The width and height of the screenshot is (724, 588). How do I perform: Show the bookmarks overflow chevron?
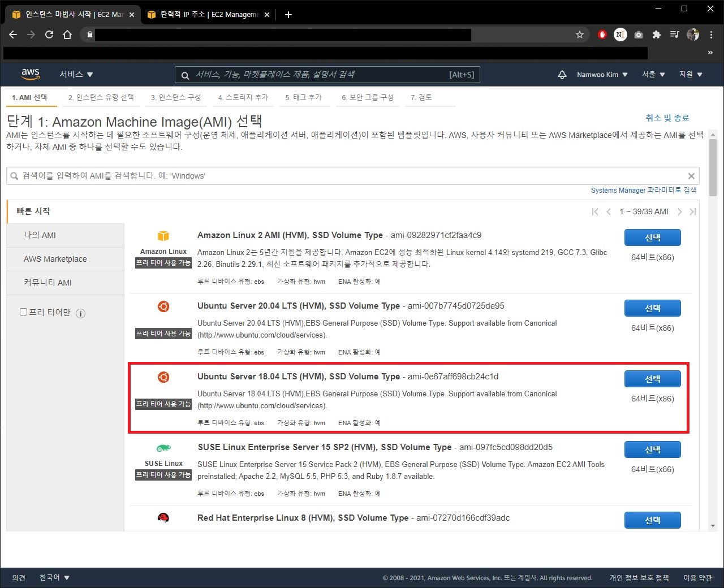tap(710, 53)
